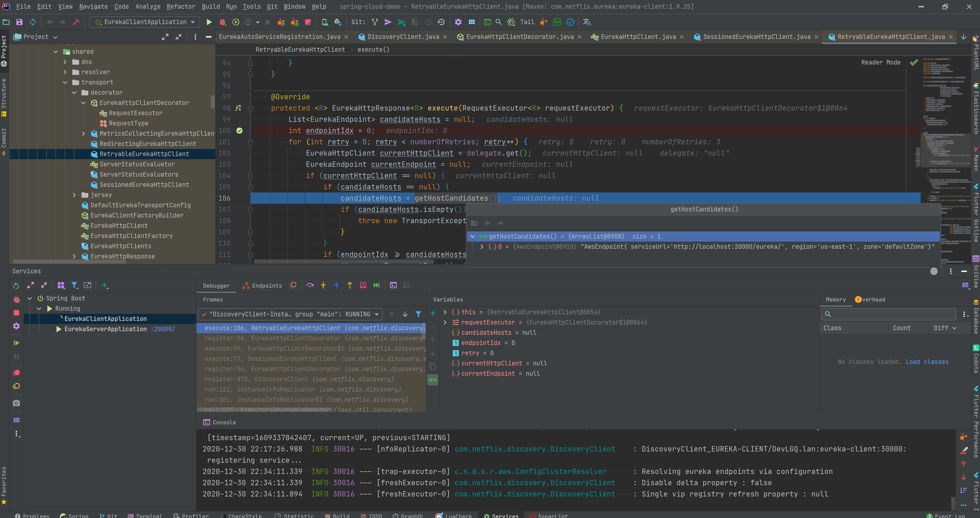Take a thread dump with the camera icon
This screenshot has height=518, width=980.
[x=16, y=403]
